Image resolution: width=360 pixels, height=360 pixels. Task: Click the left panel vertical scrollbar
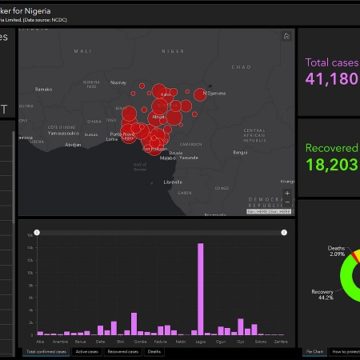13,177
